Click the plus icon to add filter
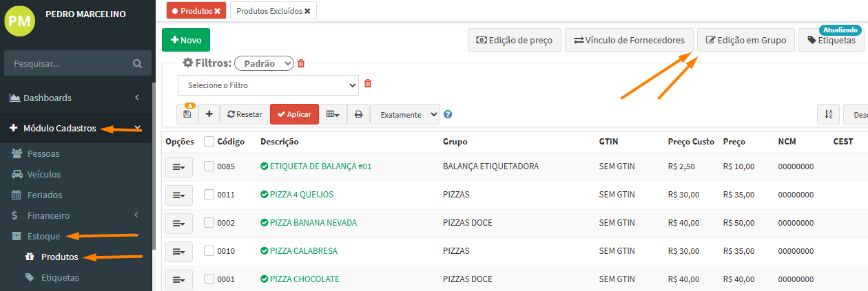The image size is (868, 291). click(209, 114)
